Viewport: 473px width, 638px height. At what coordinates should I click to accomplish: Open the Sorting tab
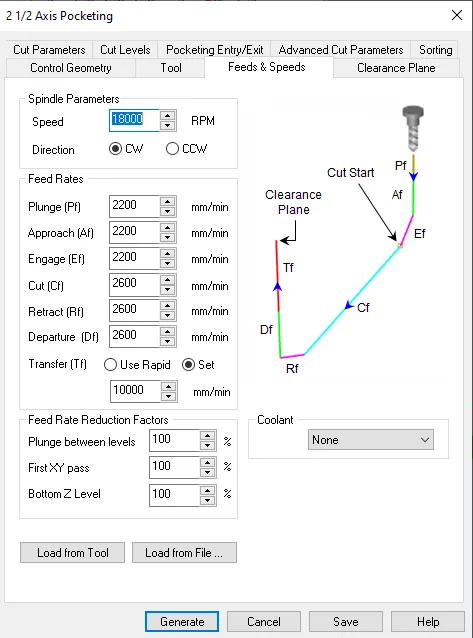coord(435,50)
